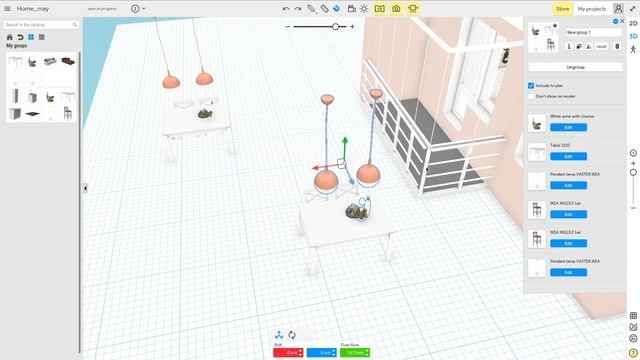The width and height of the screenshot is (640, 360).
Task: Switch catalog to grid view
Action: pyautogui.click(x=31, y=37)
